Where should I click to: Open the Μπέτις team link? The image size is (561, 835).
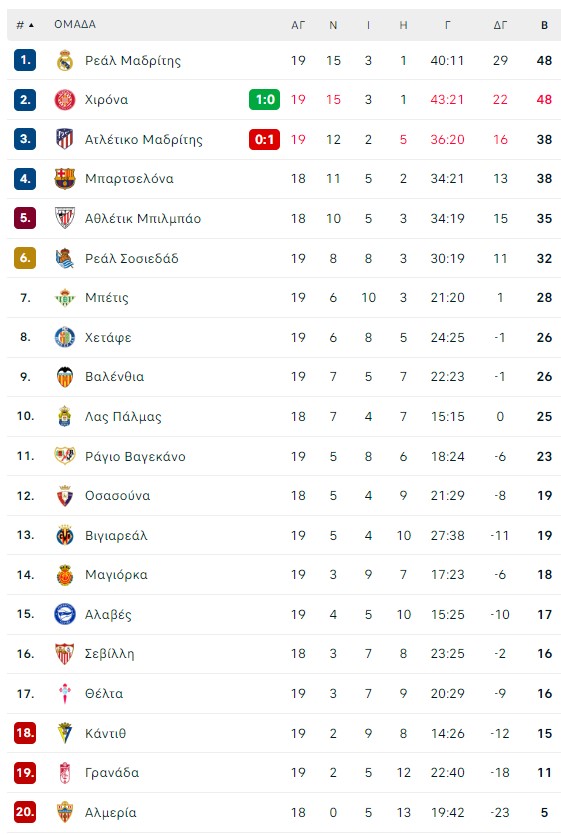coord(107,298)
